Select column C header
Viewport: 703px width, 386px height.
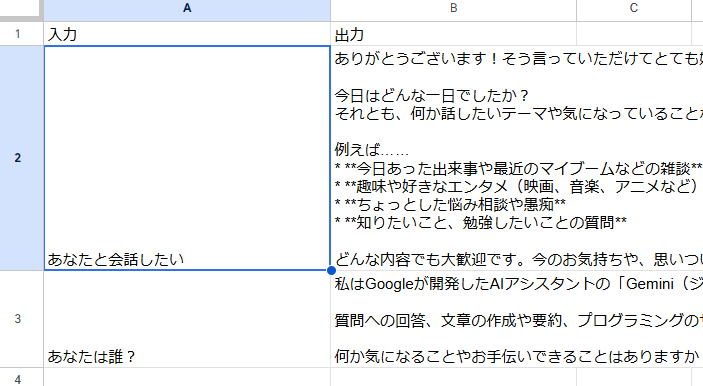click(634, 8)
